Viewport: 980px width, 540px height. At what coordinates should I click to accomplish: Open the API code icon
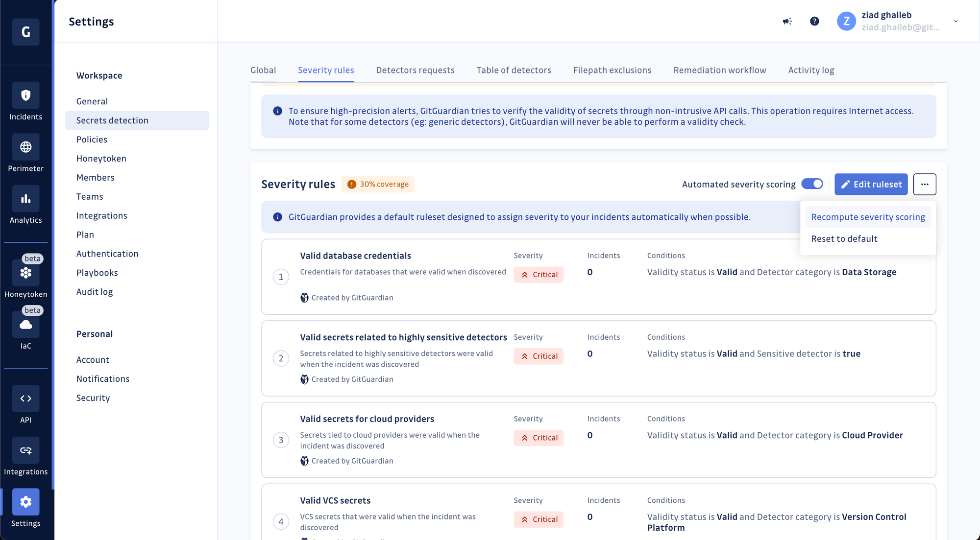pos(25,399)
